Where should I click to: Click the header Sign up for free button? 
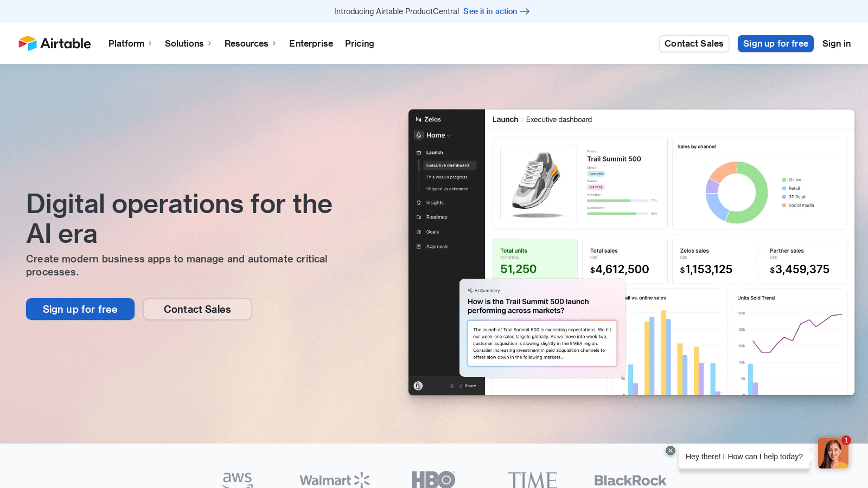(775, 43)
